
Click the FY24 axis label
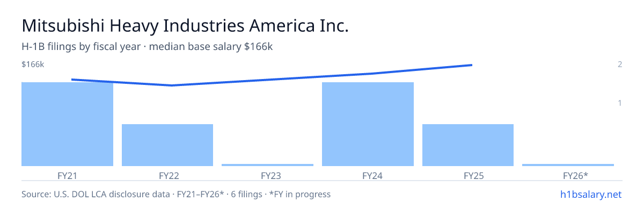click(368, 175)
